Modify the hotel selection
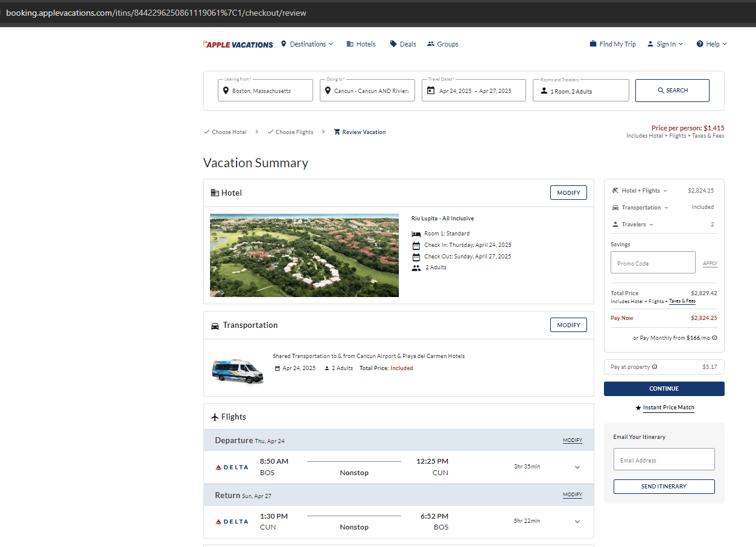The height and width of the screenshot is (547, 756). point(568,193)
